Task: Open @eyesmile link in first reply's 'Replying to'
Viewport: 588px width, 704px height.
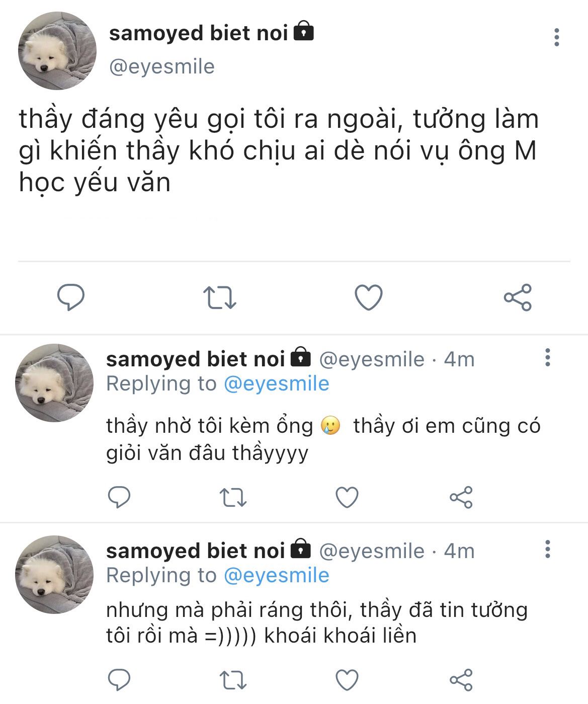Action: [x=276, y=384]
